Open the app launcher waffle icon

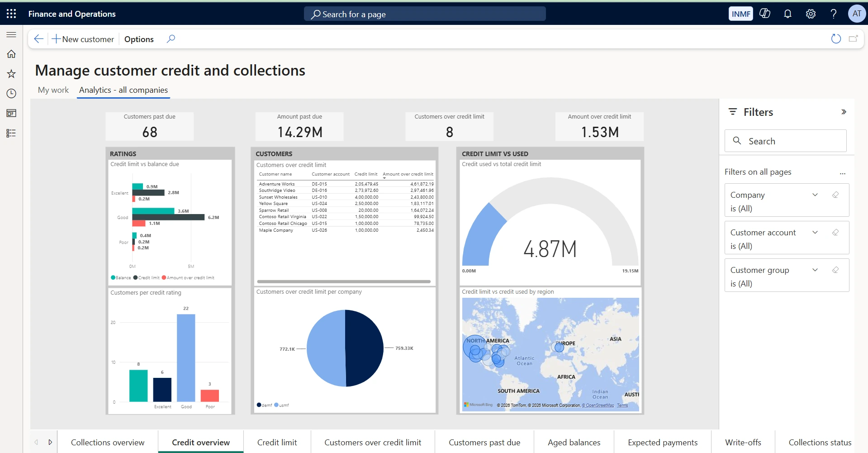pyautogui.click(x=11, y=14)
